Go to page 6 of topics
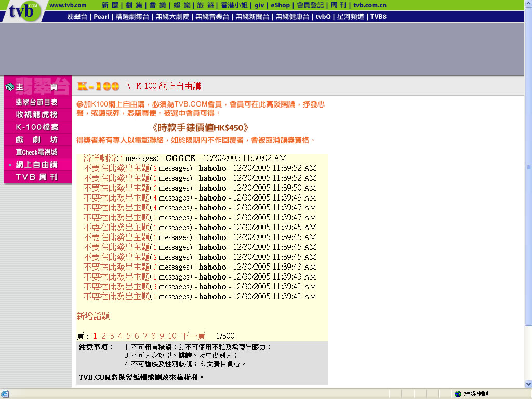The image size is (532, 399). (x=137, y=336)
